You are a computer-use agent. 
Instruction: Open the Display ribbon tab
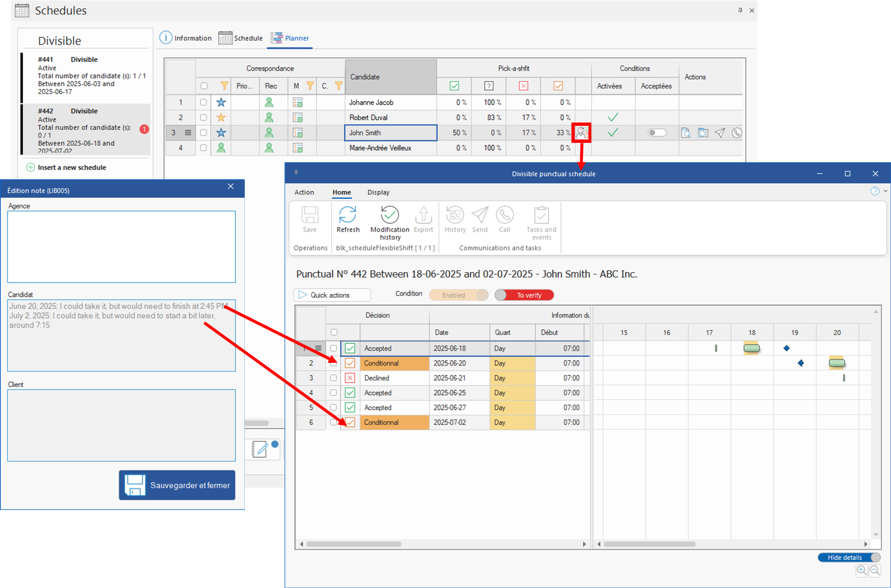click(378, 193)
